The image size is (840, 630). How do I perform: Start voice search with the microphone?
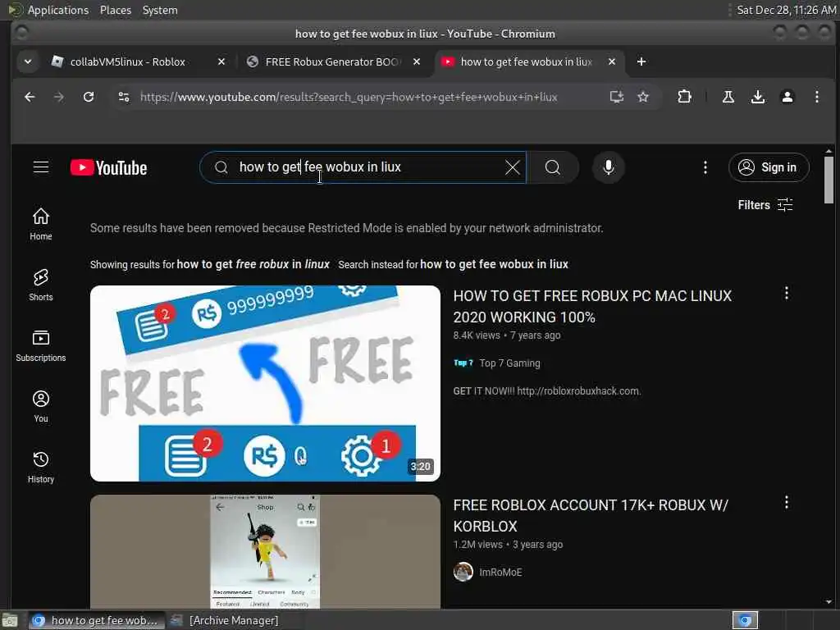(x=608, y=167)
